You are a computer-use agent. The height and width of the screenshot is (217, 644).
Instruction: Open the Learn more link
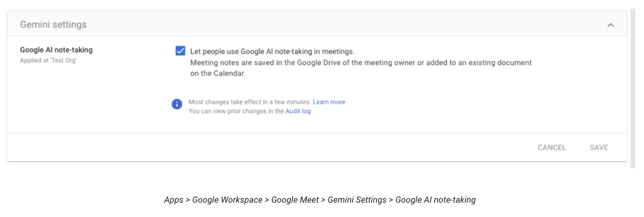(329, 102)
